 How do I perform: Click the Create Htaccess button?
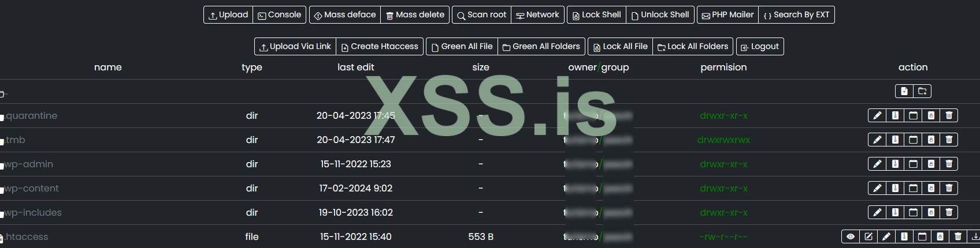point(380,47)
